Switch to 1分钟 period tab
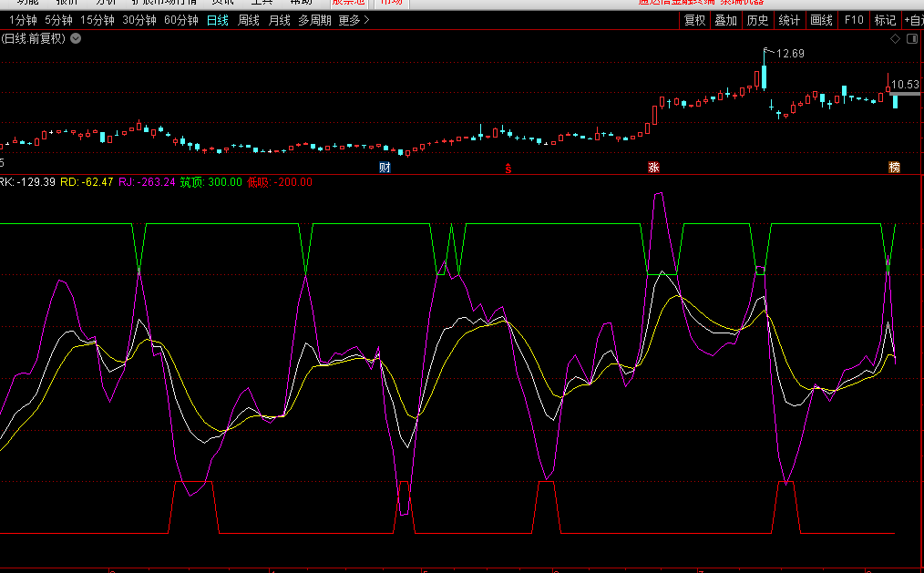This screenshot has width=924, height=573. 23,20
